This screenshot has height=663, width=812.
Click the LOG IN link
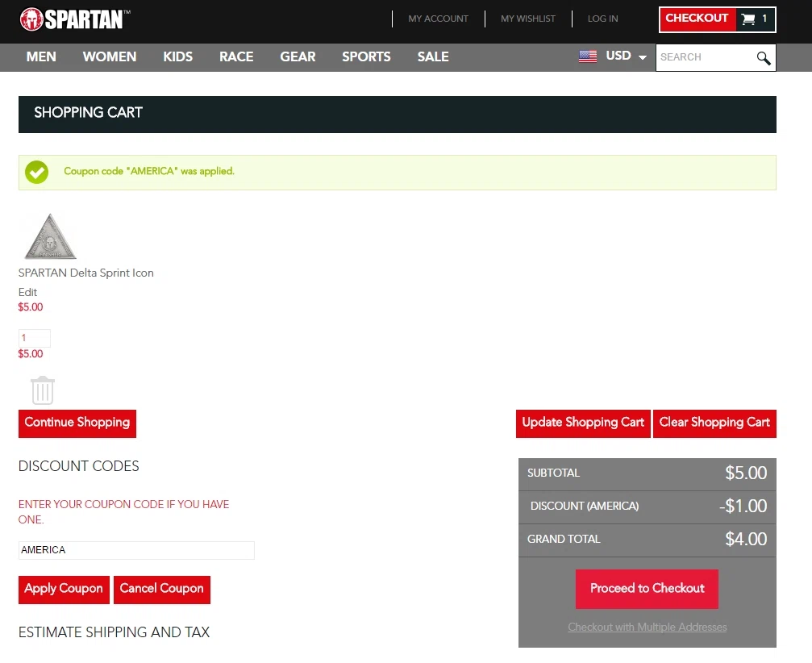[603, 19]
